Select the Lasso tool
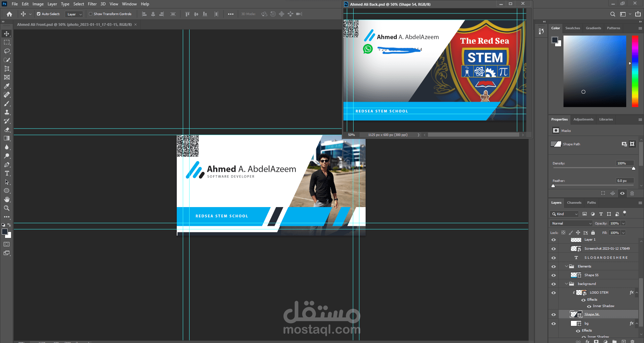This screenshot has height=343, width=644. (x=7, y=51)
